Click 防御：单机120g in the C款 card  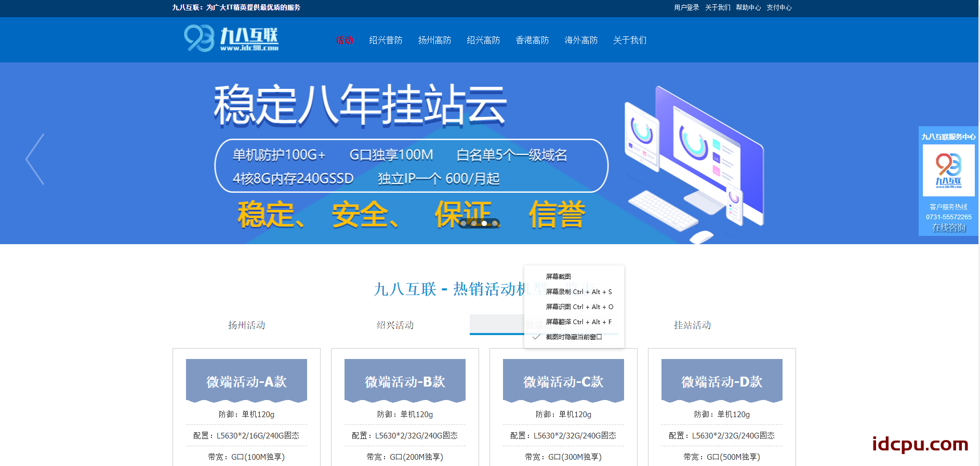coord(563,414)
